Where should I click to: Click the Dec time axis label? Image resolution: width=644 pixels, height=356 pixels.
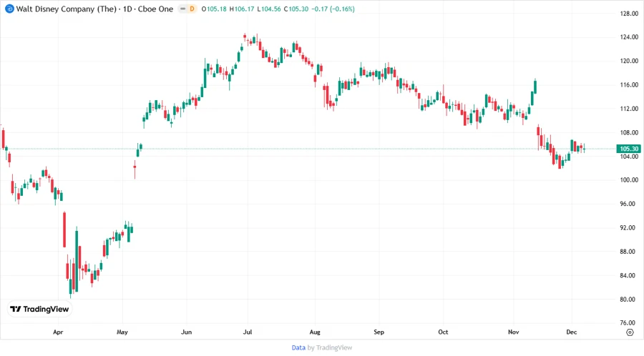click(571, 332)
